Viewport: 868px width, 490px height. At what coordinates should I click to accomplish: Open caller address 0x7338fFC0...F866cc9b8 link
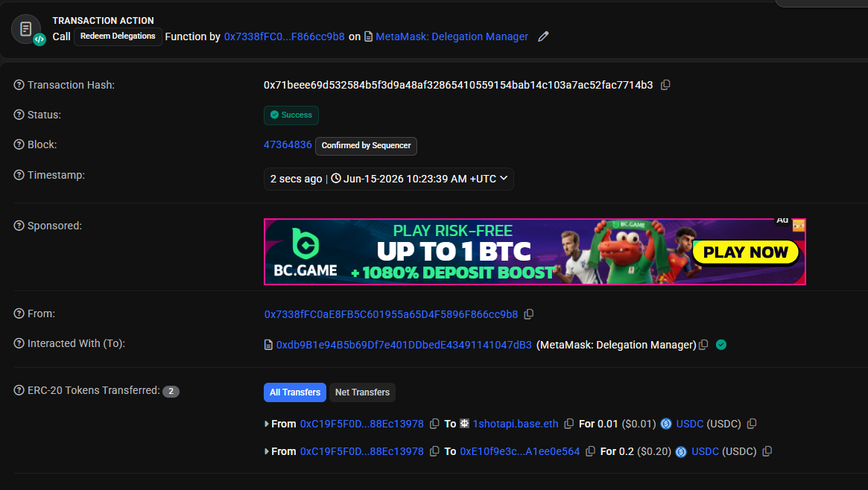click(x=284, y=36)
